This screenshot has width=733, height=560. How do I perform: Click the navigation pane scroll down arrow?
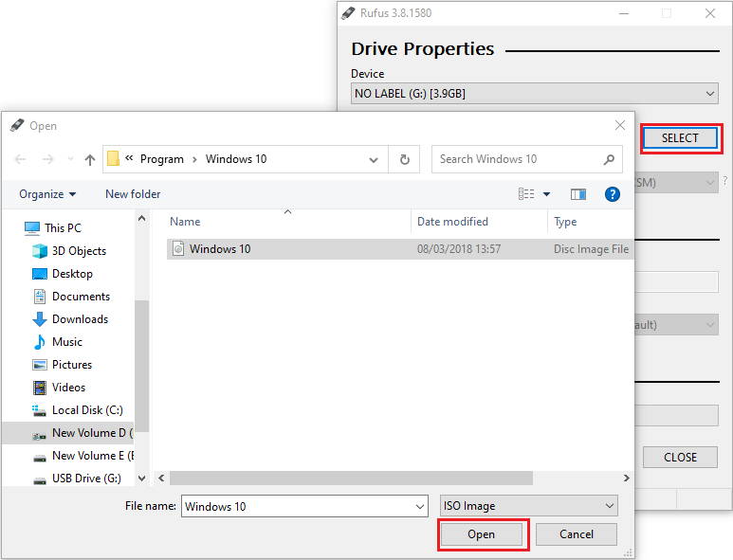click(141, 479)
